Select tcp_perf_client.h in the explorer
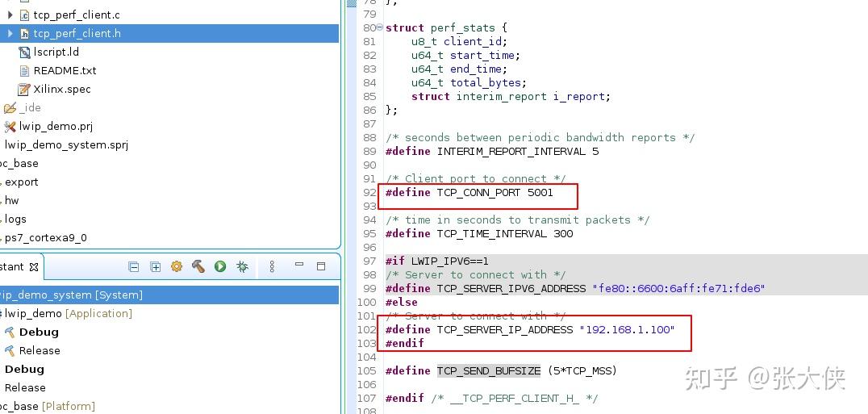The width and height of the screenshot is (868, 414). pyautogui.click(x=77, y=34)
